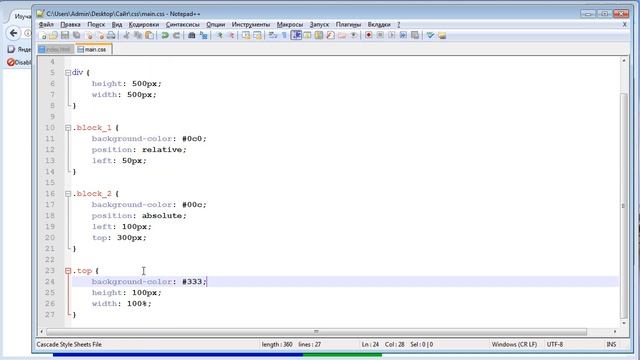Open the Вид menu
This screenshot has height=360, width=640.
click(x=117, y=24)
